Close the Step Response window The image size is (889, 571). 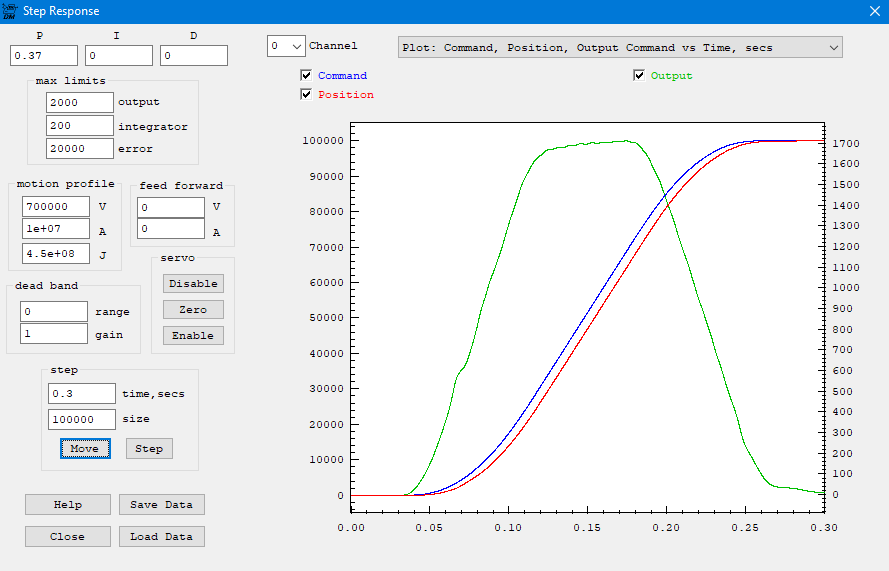click(x=873, y=12)
